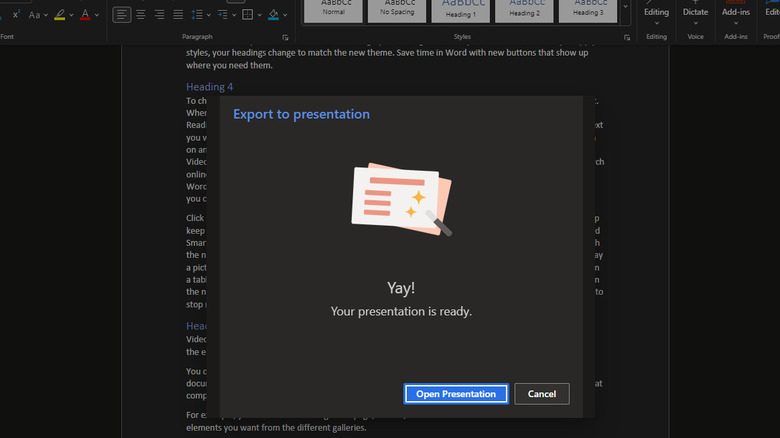
Task: Cancel the Export to presentation dialog
Action: pyautogui.click(x=541, y=394)
